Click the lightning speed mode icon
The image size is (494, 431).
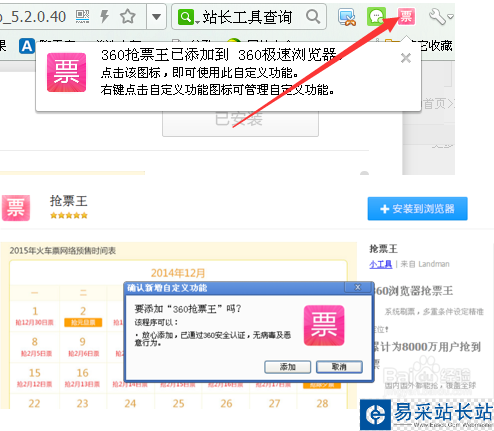point(105,16)
